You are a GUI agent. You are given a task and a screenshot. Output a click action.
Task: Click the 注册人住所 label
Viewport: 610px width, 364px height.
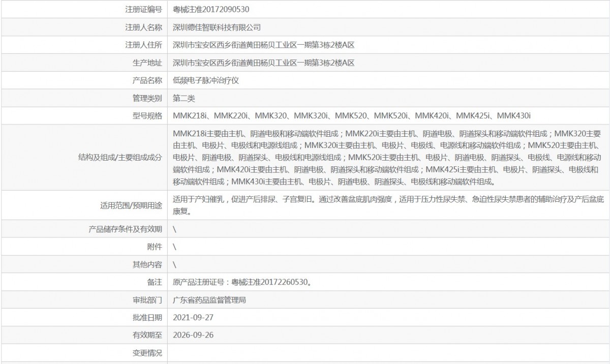coord(144,45)
